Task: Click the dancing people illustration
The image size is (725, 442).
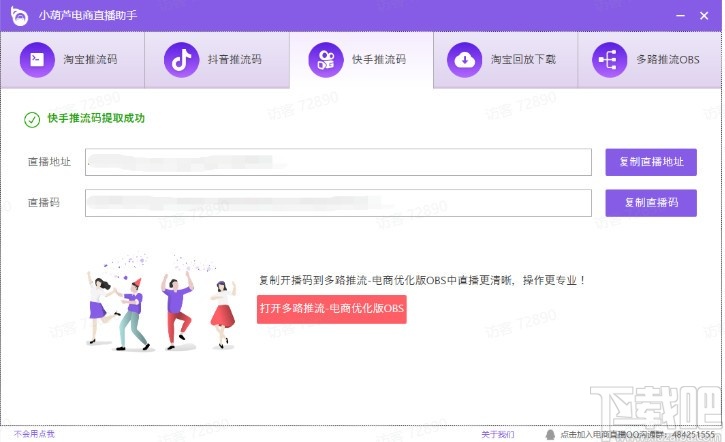Action: coord(160,301)
